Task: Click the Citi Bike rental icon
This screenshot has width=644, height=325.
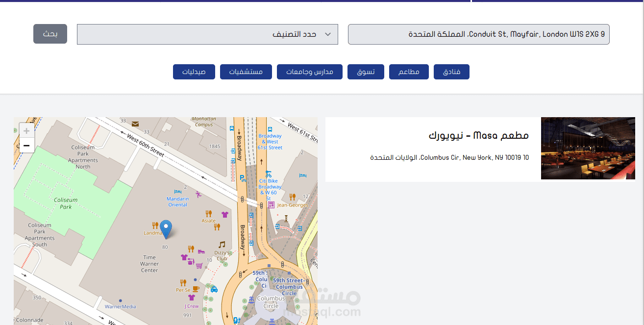Action: (268, 174)
